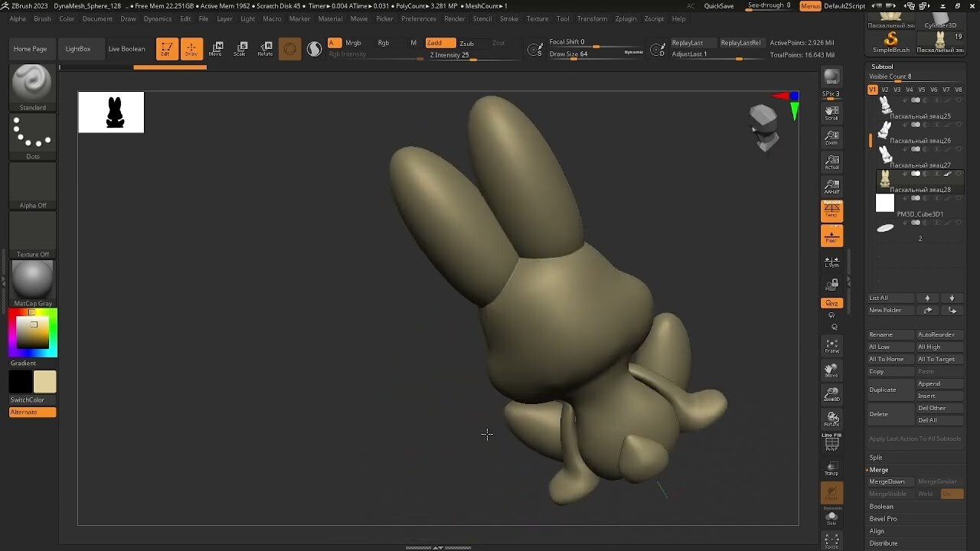The image size is (980, 551).
Task: Click the Frame icon on the right shelf
Action: (x=831, y=346)
